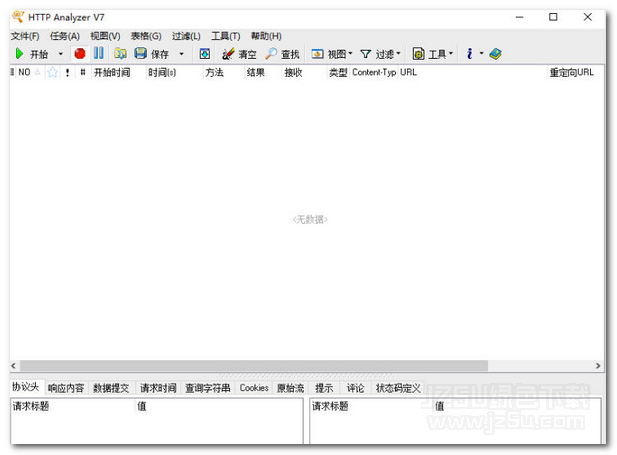617x455 pixels.
Task: Open the 帮助(H) menu
Action: click(266, 36)
